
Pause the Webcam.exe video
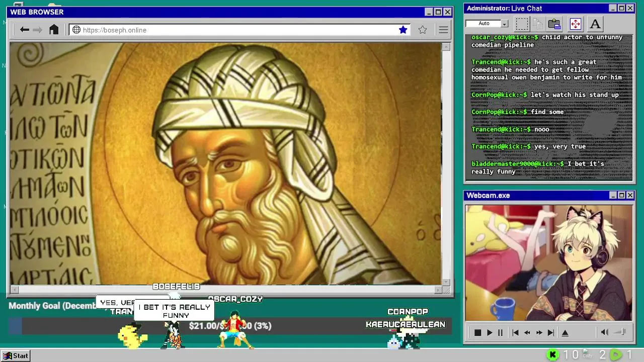pyautogui.click(x=500, y=333)
